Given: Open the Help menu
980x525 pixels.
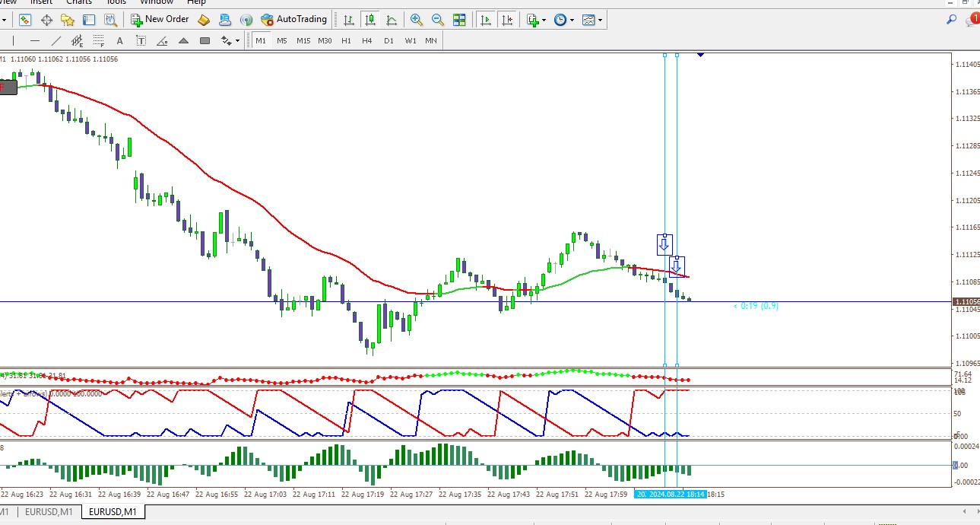Looking at the screenshot, I should coord(196,3).
